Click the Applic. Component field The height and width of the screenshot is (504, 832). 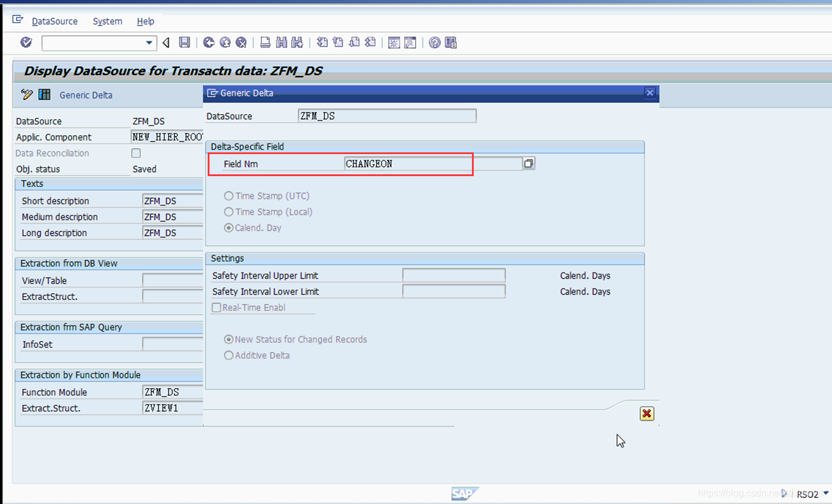[x=167, y=137]
